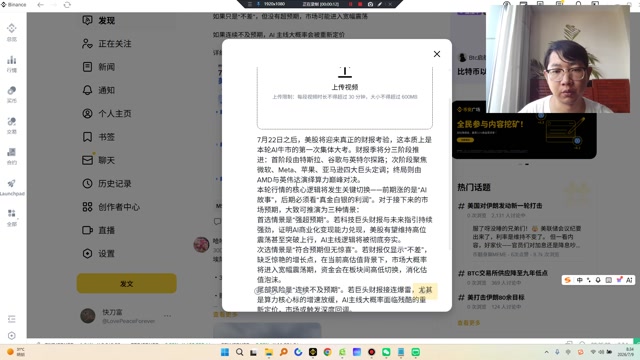640x360 pixels.
Task: Click the 上传视频 upload arrow icon
Action: pos(345,72)
